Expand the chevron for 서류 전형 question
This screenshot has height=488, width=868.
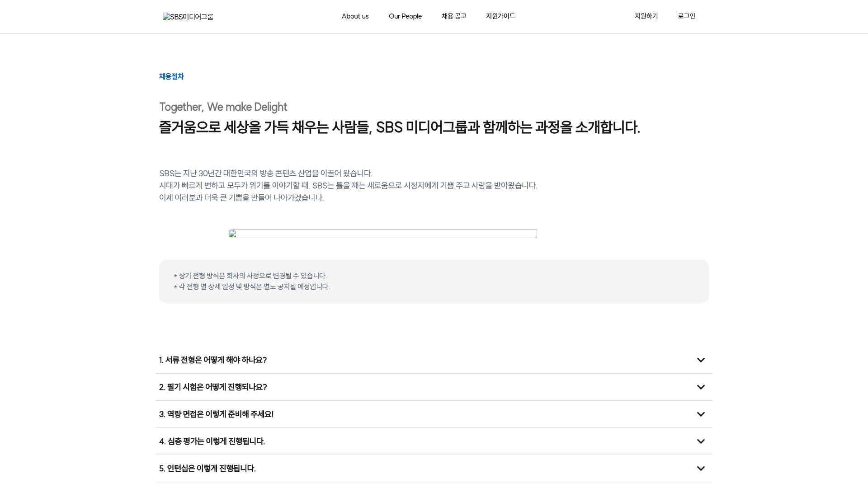coord(701,360)
